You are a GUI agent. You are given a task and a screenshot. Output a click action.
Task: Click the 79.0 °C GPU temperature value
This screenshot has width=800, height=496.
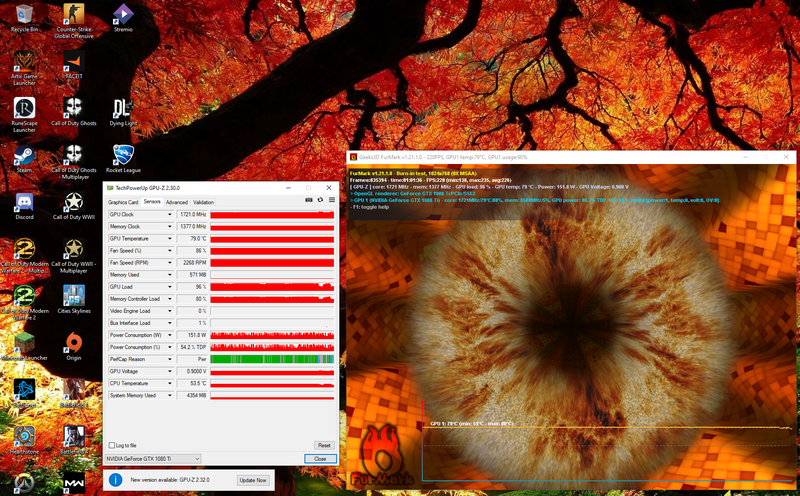(192, 238)
